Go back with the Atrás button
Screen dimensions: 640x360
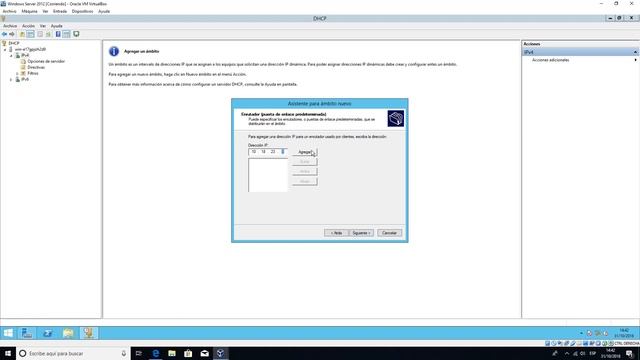[x=336, y=233]
